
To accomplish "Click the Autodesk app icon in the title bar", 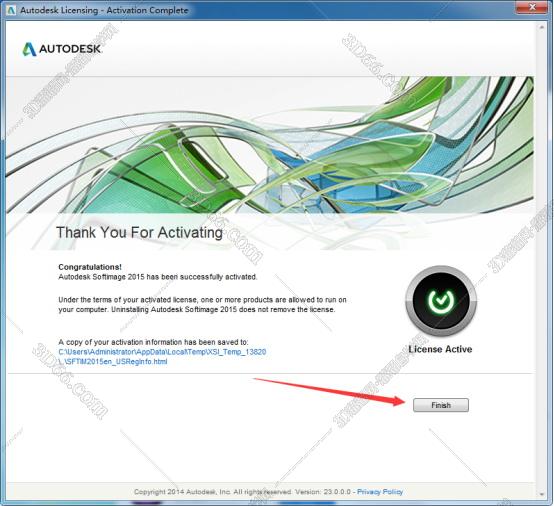I will click(11, 10).
